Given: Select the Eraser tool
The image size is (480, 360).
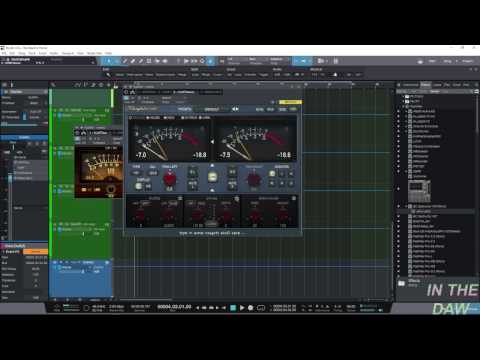Looking at the screenshot, I should click(x=133, y=61).
